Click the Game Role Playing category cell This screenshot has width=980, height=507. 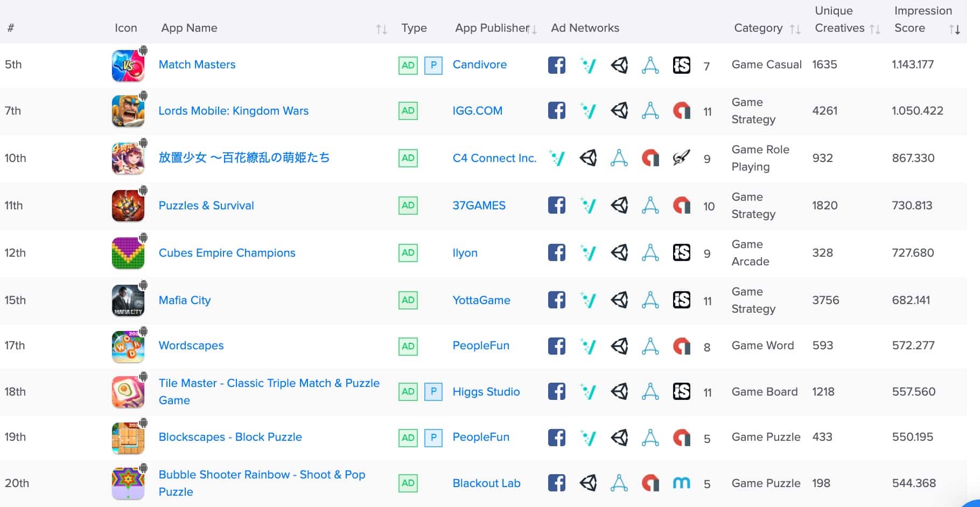(x=760, y=158)
